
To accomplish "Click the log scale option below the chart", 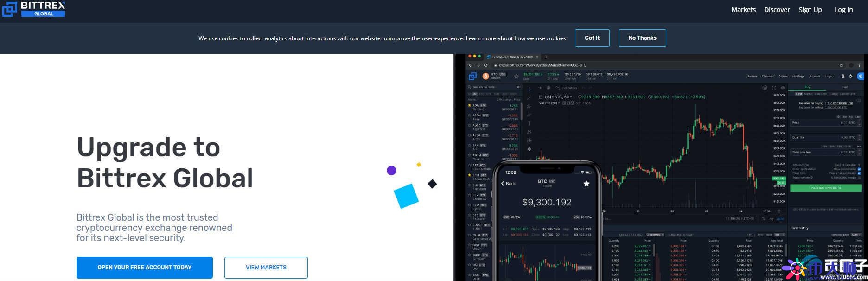I will (771, 219).
